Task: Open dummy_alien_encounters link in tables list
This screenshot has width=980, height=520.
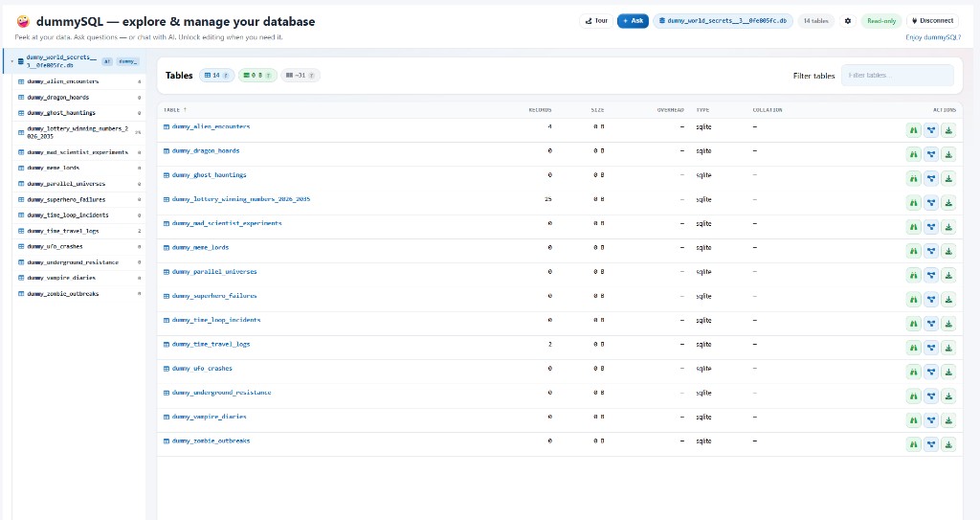Action: click(211, 126)
